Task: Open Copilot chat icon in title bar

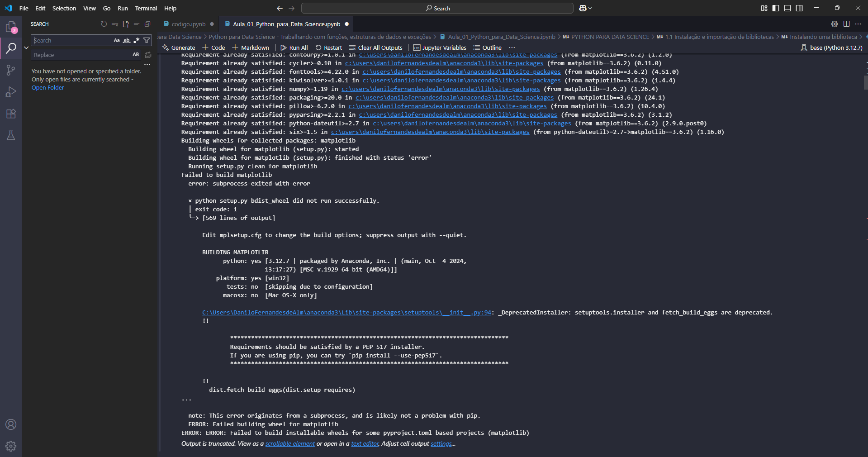Action: click(583, 8)
